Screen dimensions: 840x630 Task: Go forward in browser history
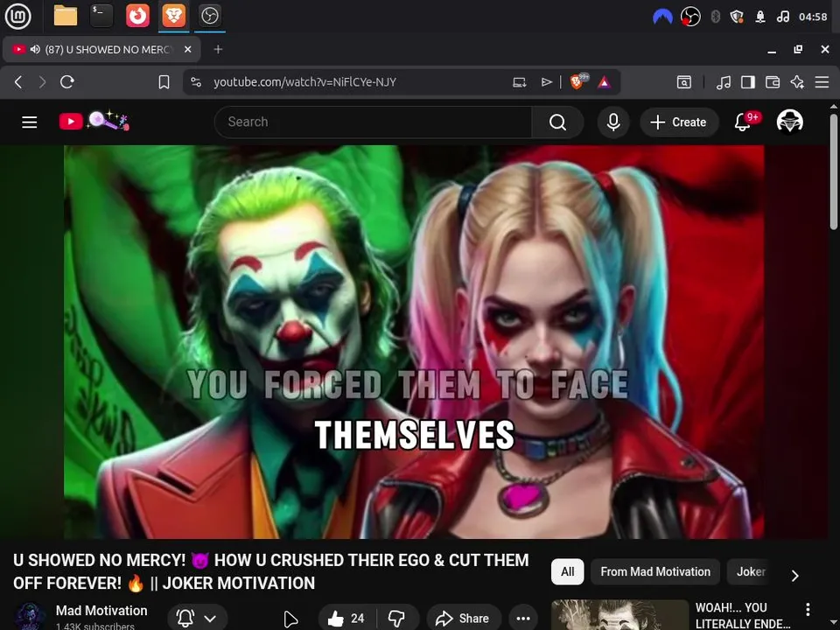tap(42, 82)
